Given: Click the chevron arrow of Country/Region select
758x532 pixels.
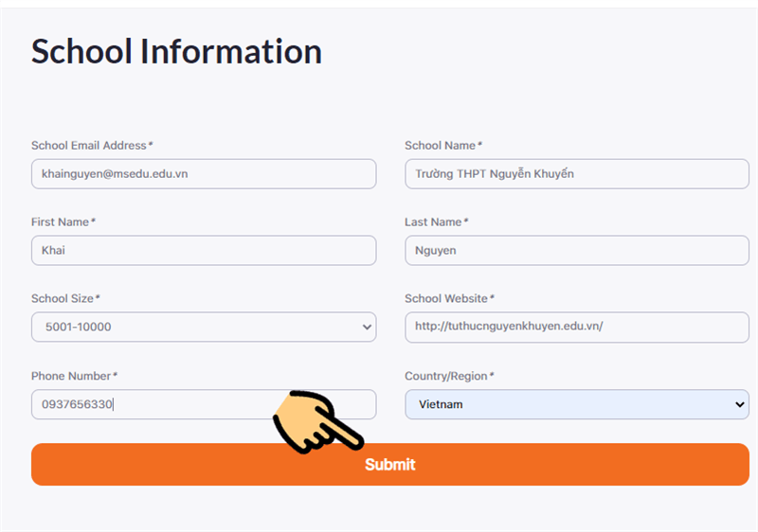Looking at the screenshot, I should coord(740,404).
